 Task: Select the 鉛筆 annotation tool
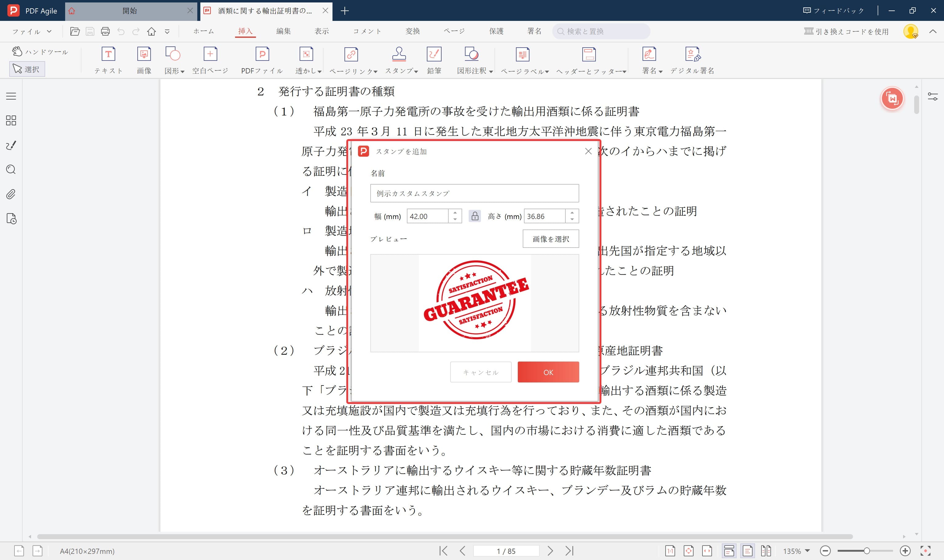point(434,60)
